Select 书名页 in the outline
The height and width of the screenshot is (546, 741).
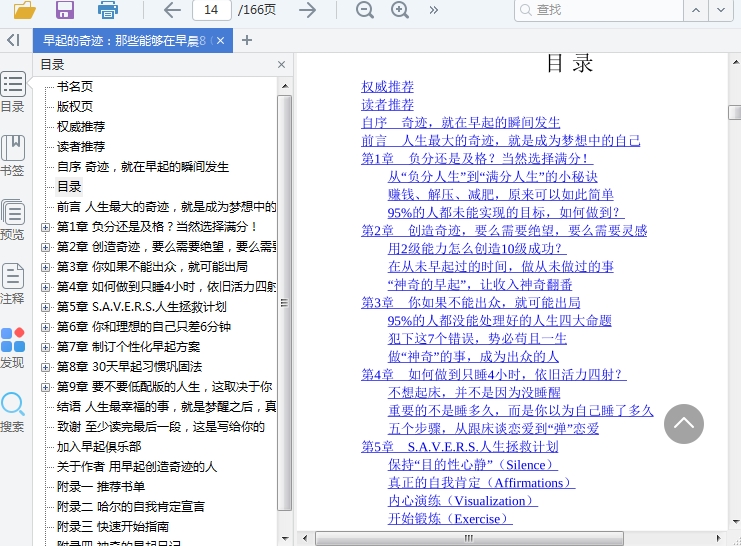(x=75, y=87)
